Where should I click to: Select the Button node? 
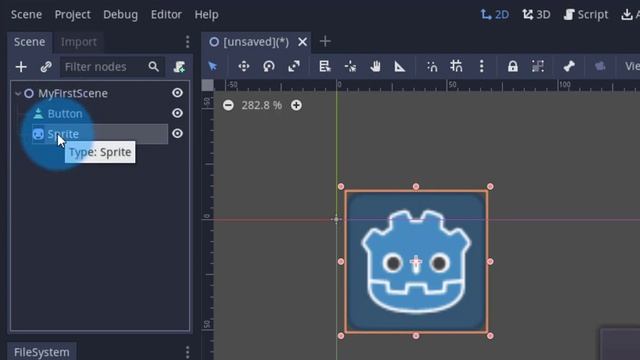click(65, 113)
